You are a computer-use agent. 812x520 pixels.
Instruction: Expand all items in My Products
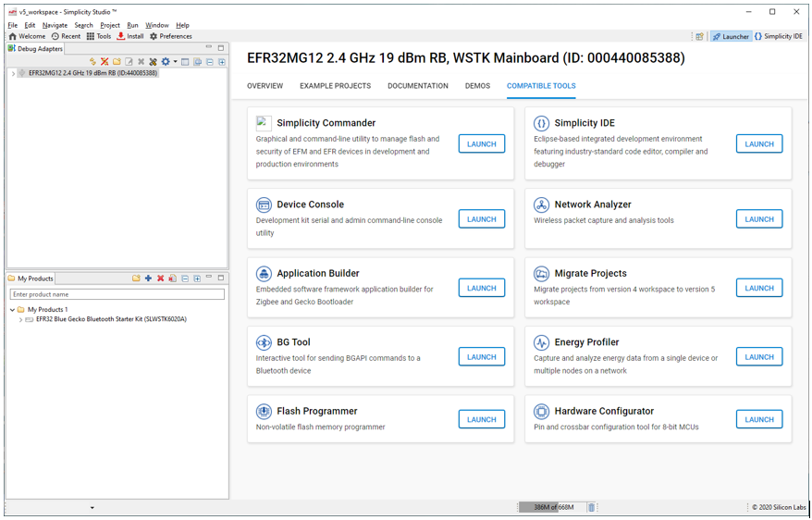[197, 279]
